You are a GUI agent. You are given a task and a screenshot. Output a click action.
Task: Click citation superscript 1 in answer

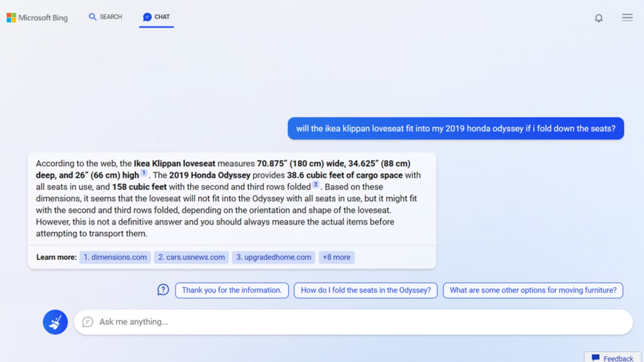[x=144, y=173]
